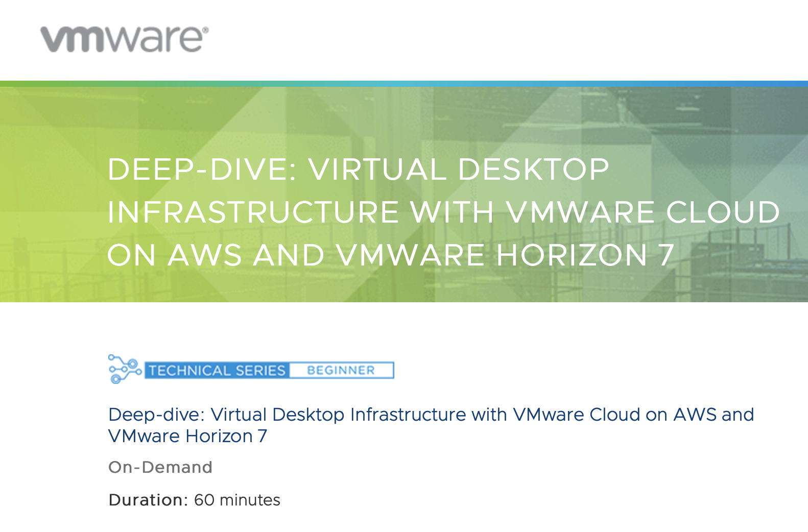Click the Technical Series label
The height and width of the screenshot is (532, 808).
[217, 370]
